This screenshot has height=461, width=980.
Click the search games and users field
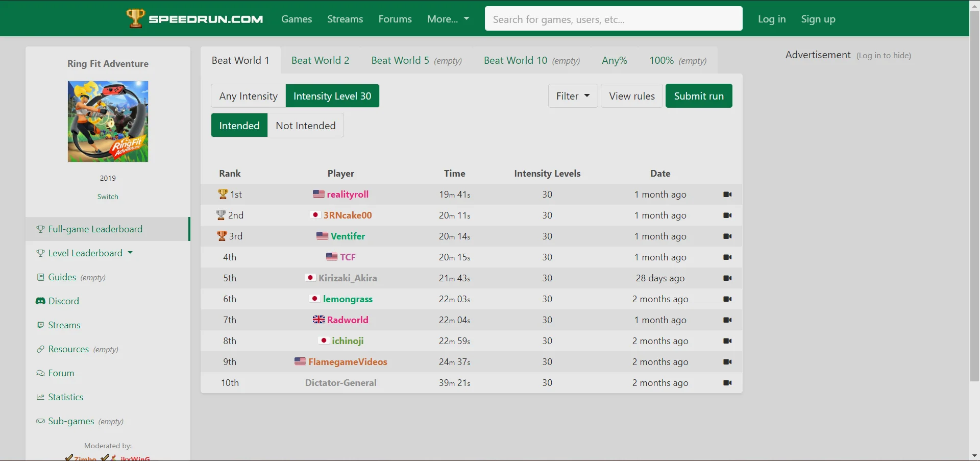click(614, 19)
